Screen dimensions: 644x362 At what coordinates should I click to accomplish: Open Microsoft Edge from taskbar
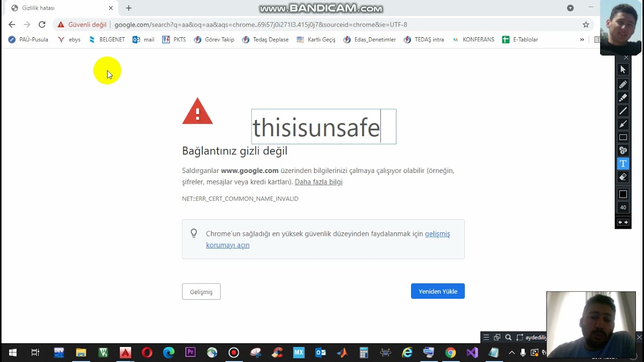[x=169, y=352]
